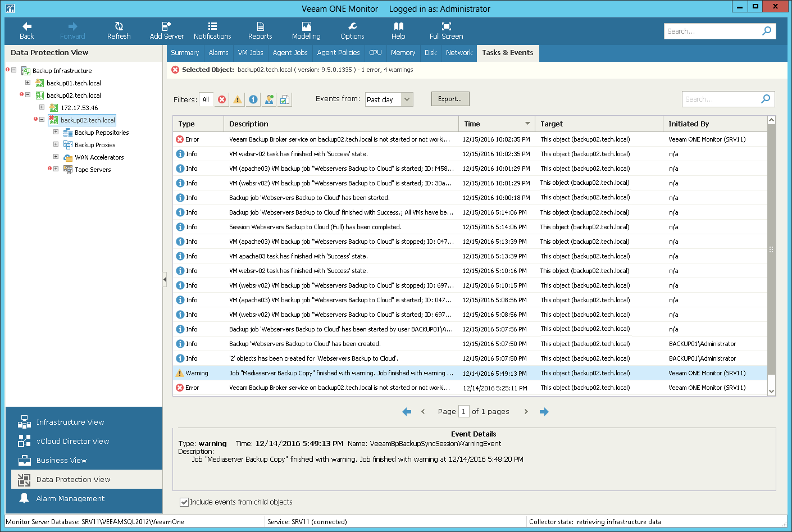Go to last page arrow
This screenshot has width=792, height=532.
coord(544,412)
